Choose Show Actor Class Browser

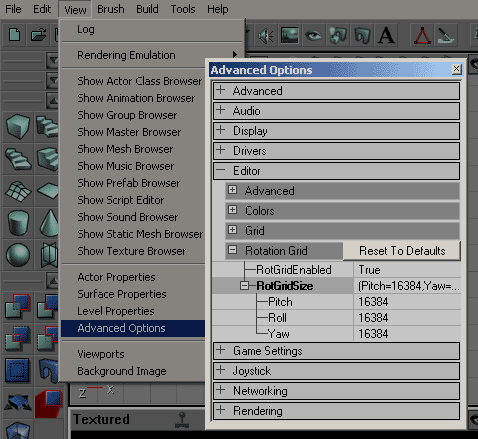tap(133, 81)
